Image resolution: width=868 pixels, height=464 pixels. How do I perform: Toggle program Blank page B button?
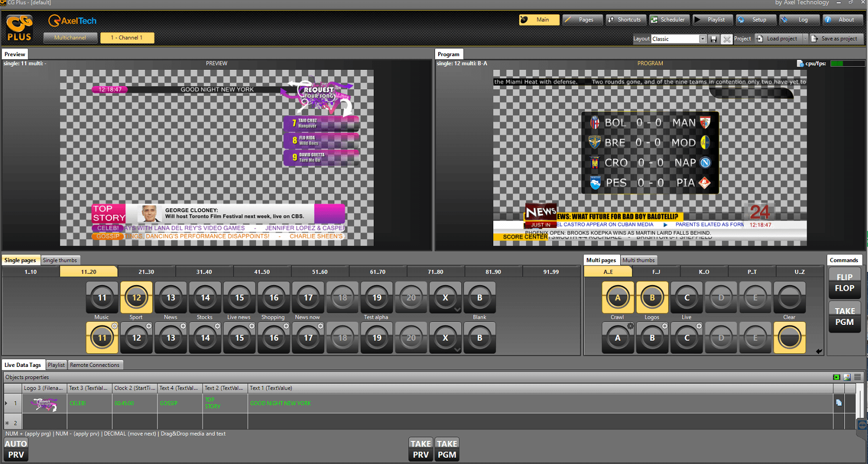(x=479, y=298)
